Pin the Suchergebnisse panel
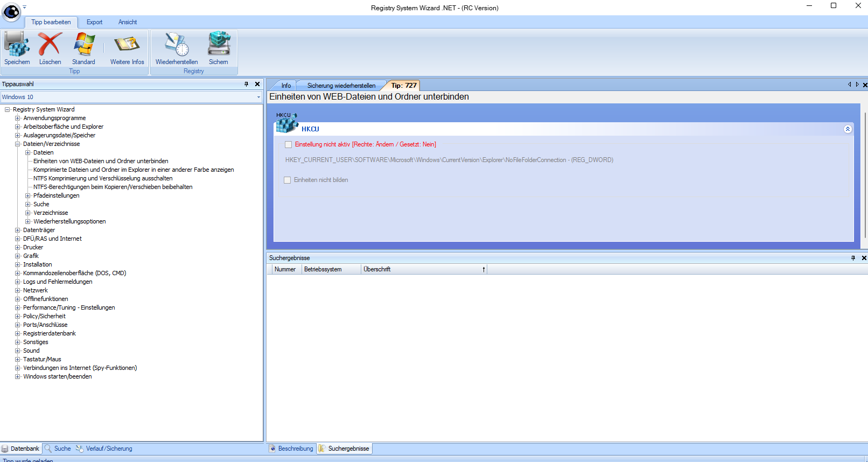The width and height of the screenshot is (868, 462). (x=853, y=258)
